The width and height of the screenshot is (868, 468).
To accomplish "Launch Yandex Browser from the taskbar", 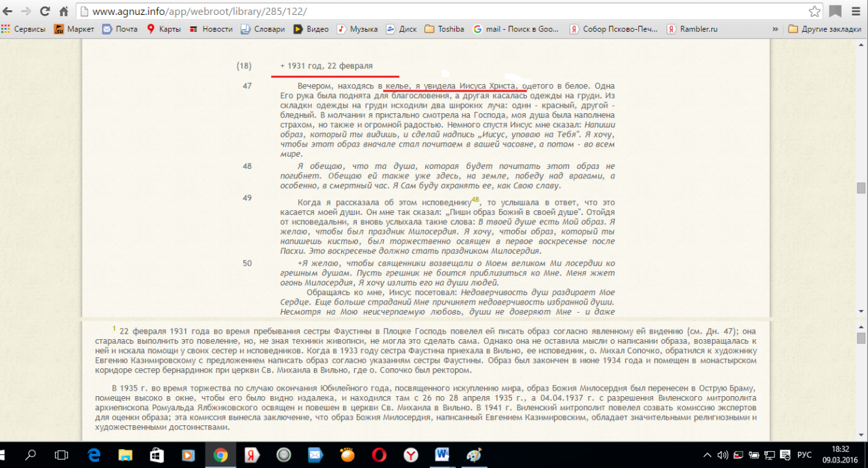I will (411, 455).
